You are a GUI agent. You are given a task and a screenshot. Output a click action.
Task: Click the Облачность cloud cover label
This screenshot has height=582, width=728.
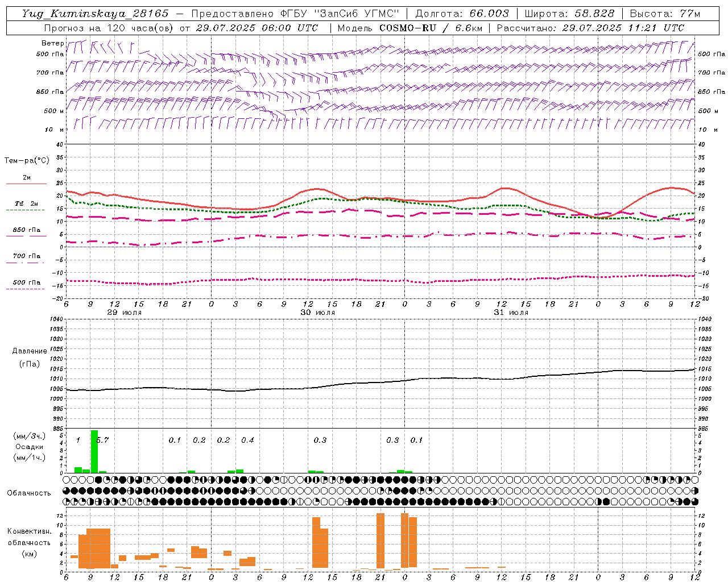(29, 493)
